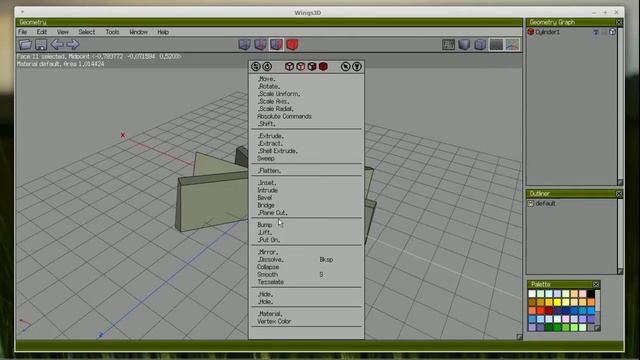
Task: Click the selection arrow icon in popup
Action: (x=345, y=67)
